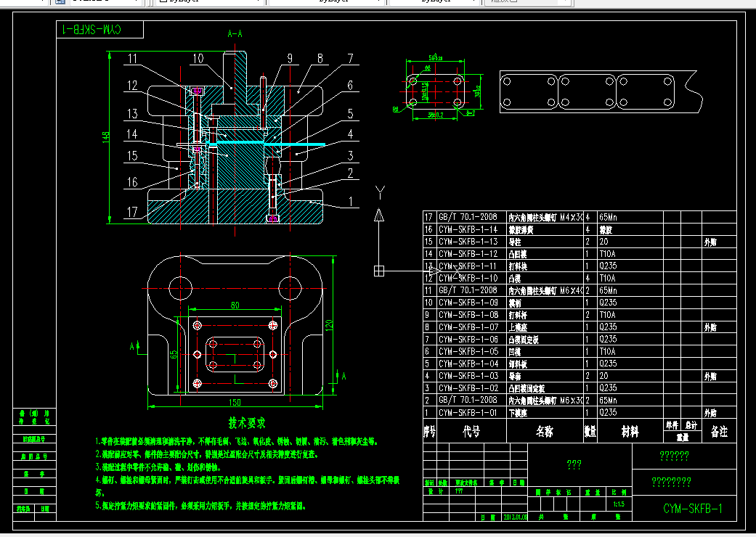Select the CYM-SKFB-1 title block drawing number
The height and width of the screenshot is (537, 756).
pyautogui.click(x=692, y=509)
